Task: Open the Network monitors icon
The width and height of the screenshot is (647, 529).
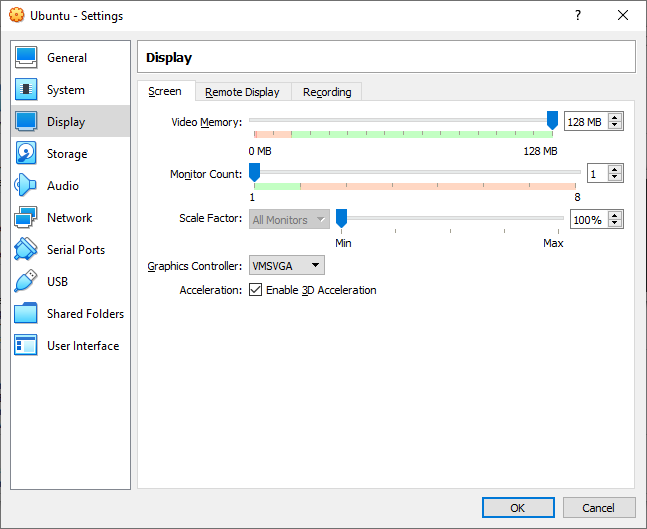Action: (26, 217)
